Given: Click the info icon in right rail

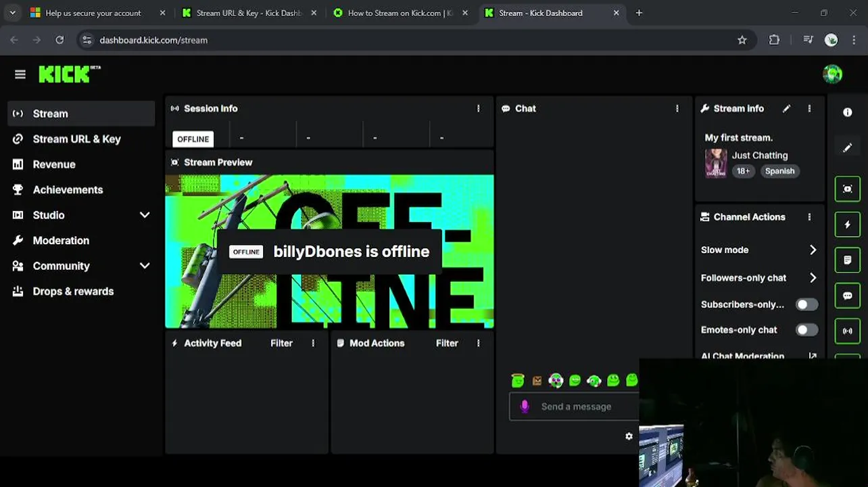Looking at the screenshot, I should click(x=847, y=112).
